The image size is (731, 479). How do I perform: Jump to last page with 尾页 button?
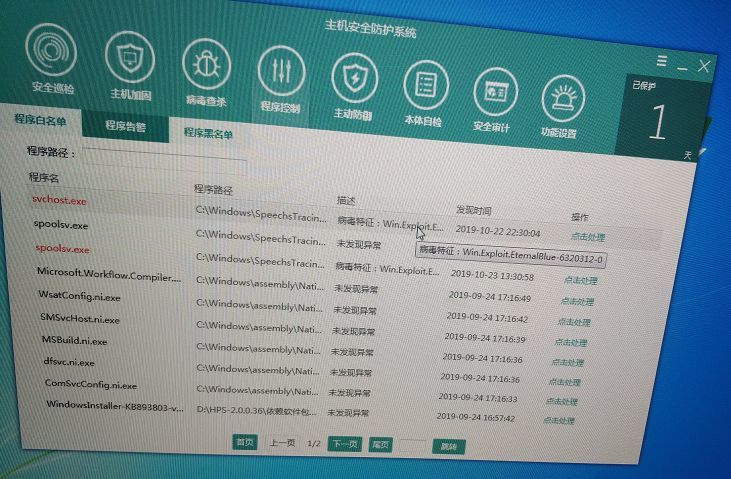point(380,445)
